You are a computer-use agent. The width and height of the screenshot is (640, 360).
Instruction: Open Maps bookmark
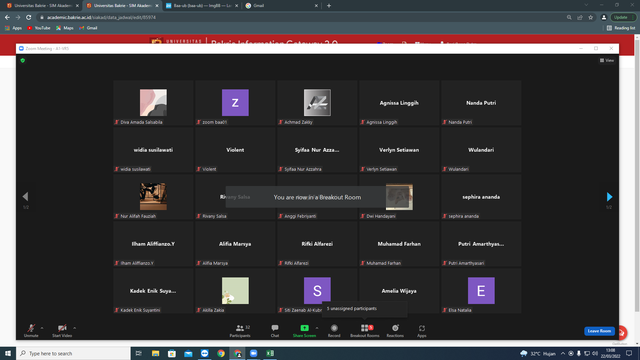65,28
